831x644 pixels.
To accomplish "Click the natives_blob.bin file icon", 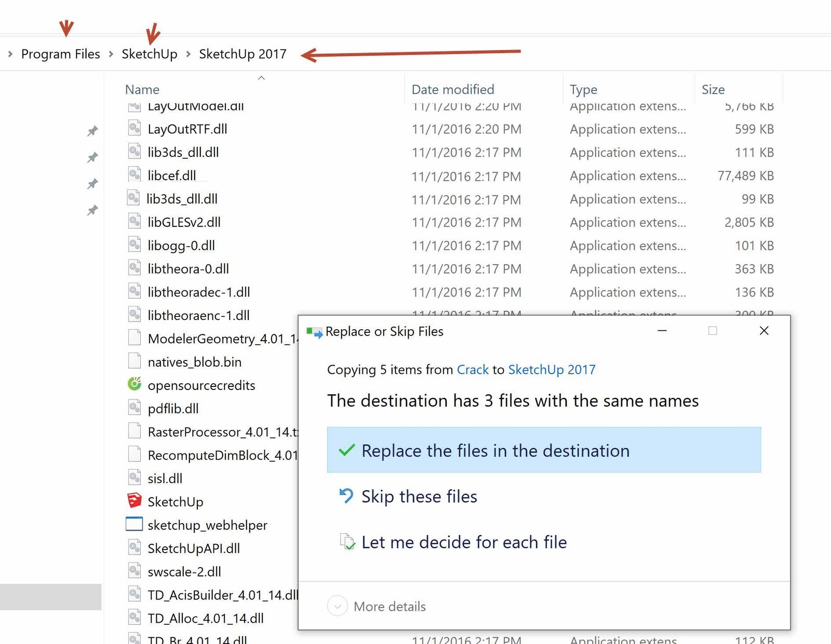I will pos(135,361).
